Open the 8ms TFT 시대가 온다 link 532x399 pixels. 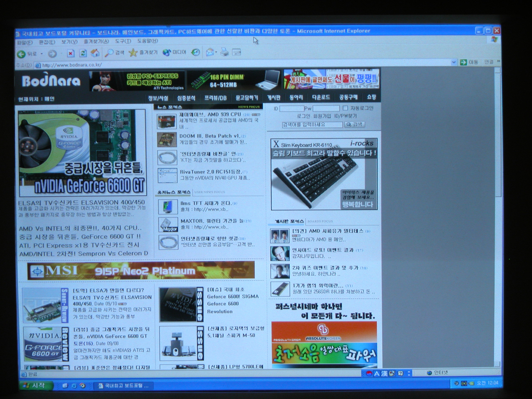coord(206,203)
